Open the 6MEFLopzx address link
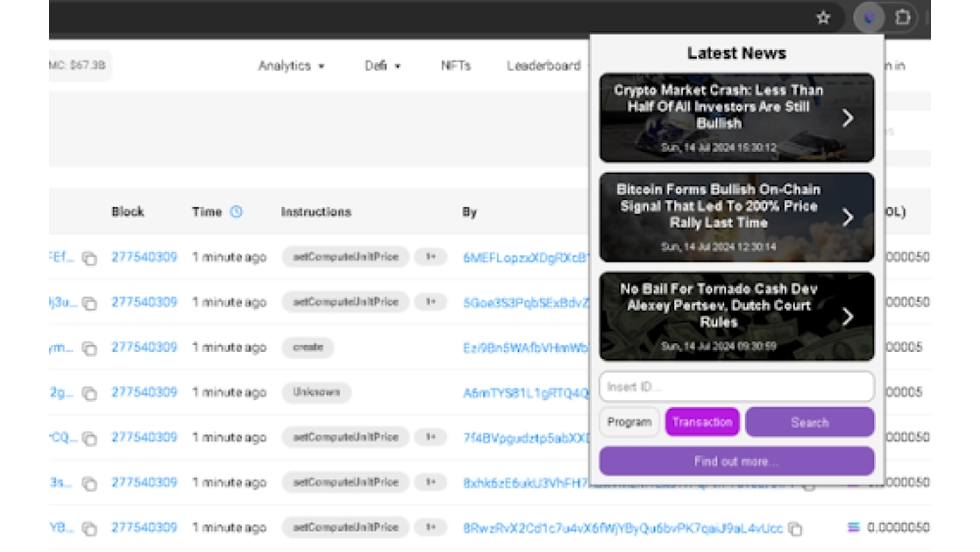Screen dimensions: 980x552 click(x=525, y=258)
